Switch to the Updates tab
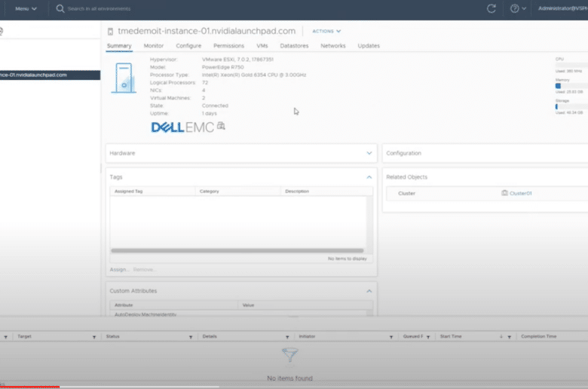The width and height of the screenshot is (588, 389). coord(368,46)
